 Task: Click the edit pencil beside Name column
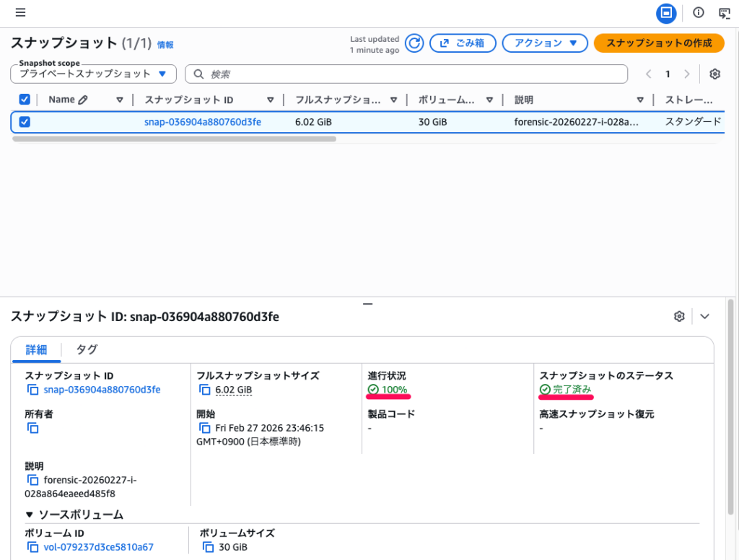pos(83,100)
